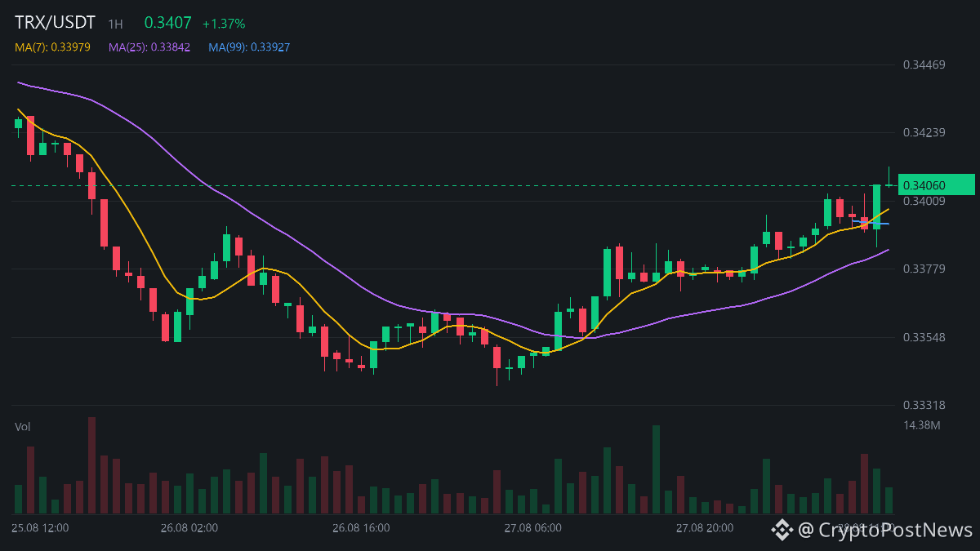Select the 1H timeframe label

tap(115, 24)
